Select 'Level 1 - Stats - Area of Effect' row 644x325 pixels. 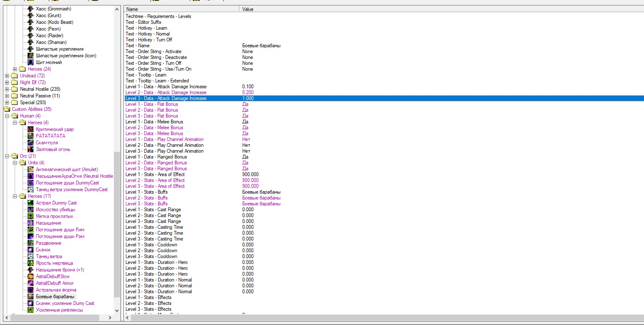pyautogui.click(x=384, y=174)
